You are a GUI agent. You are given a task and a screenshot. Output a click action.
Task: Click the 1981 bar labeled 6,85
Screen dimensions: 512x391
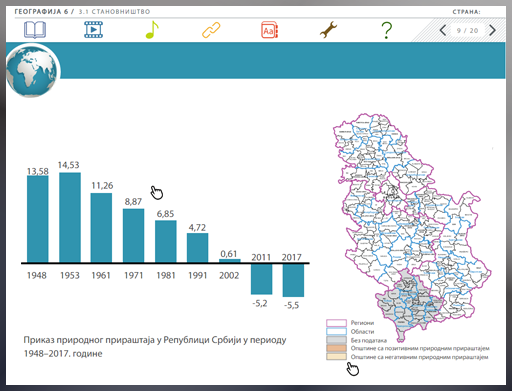point(166,241)
